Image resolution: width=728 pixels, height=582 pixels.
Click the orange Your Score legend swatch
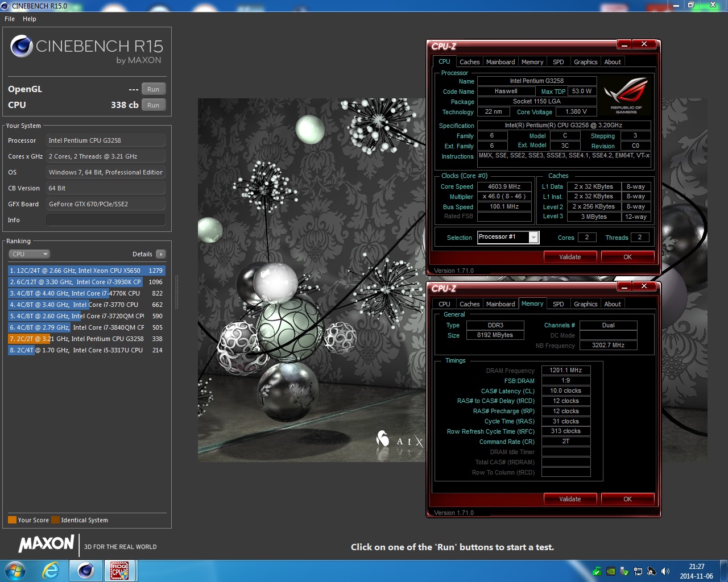tap(12, 519)
